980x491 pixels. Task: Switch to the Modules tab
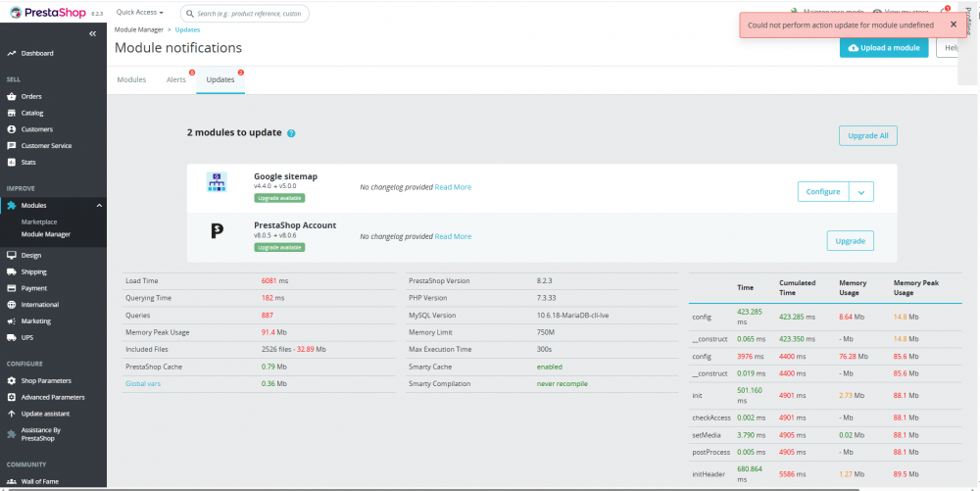(131, 79)
